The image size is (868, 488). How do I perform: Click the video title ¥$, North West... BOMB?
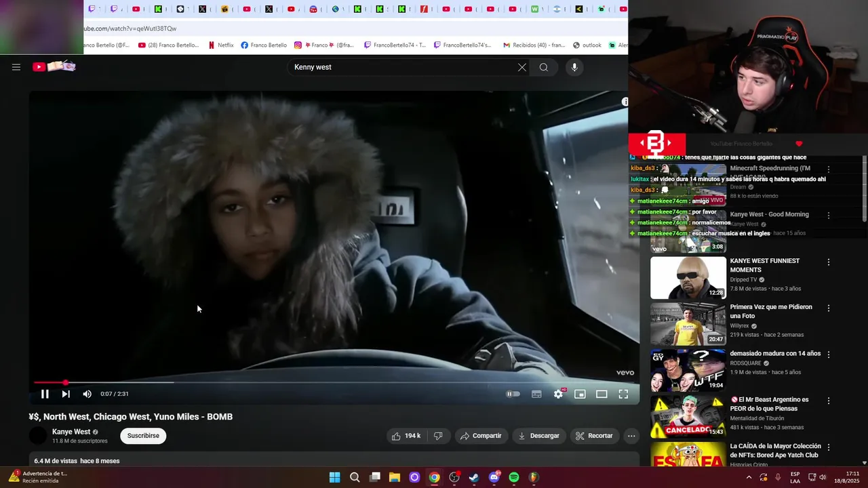coord(131,417)
